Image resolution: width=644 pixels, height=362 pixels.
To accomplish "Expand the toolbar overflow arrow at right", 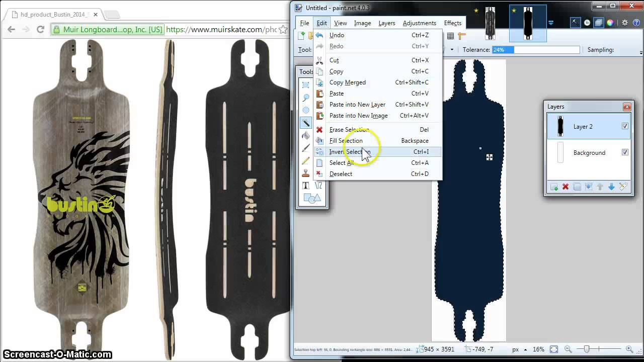I will click(x=641, y=52).
